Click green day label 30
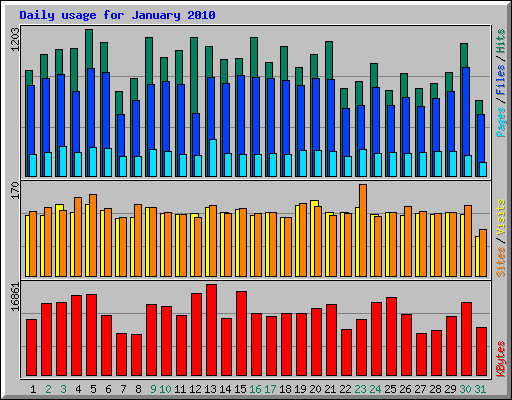512x400 pixels. 465,389
